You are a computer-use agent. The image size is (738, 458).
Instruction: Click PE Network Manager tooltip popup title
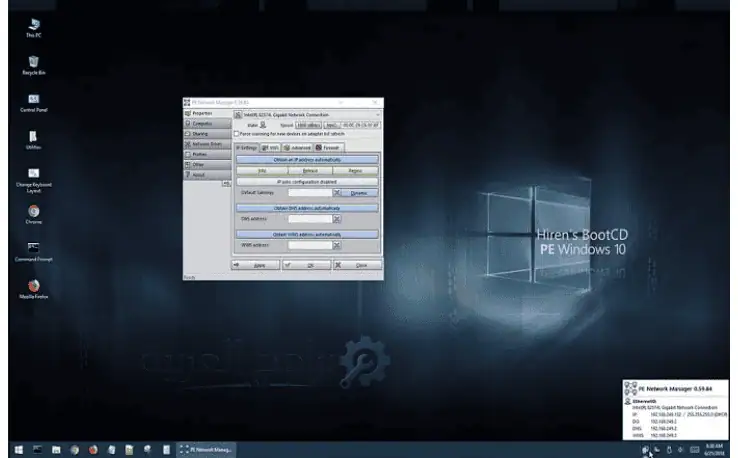click(x=675, y=389)
